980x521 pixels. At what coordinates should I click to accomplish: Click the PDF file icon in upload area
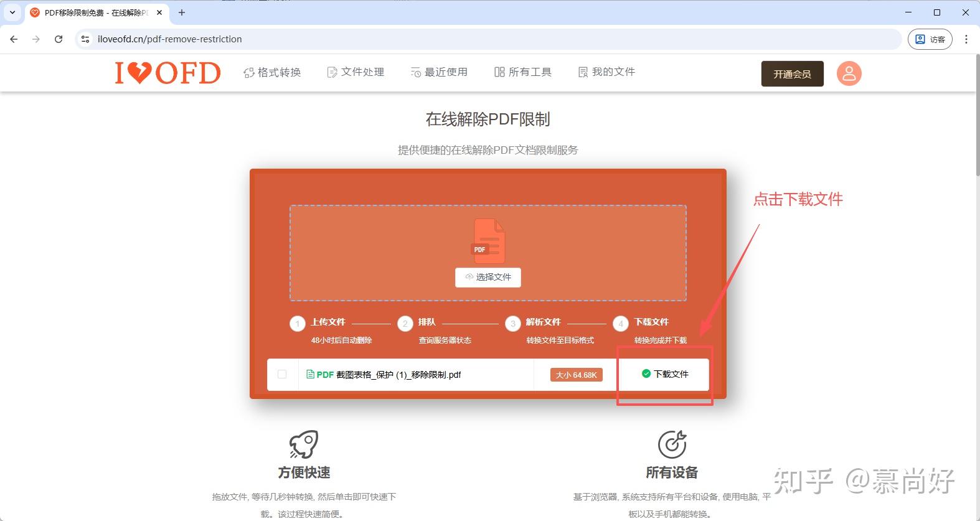click(488, 241)
